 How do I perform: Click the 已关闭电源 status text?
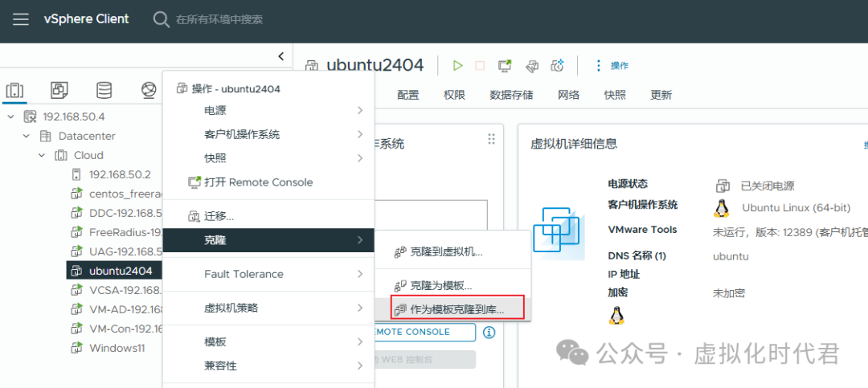click(768, 186)
